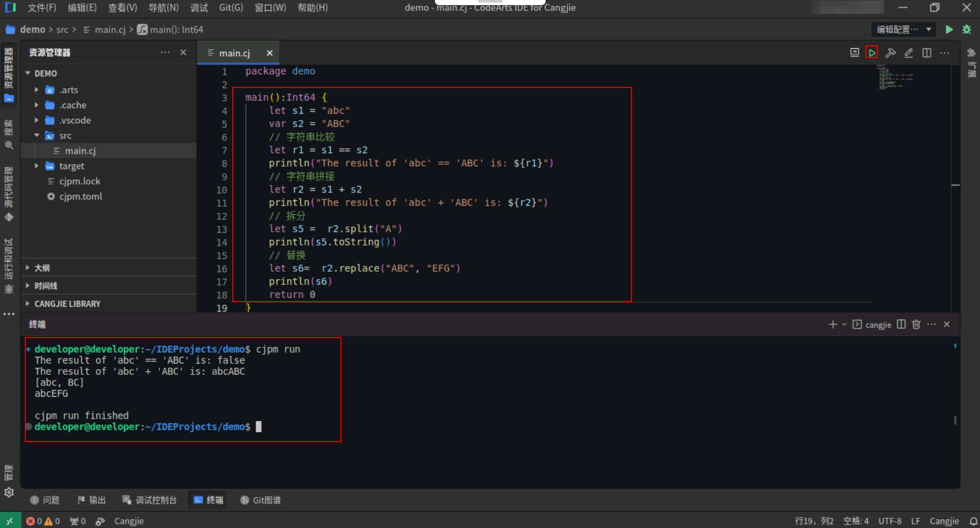
Task: Open explorer panel more actions ellipsis
Action: pos(165,52)
